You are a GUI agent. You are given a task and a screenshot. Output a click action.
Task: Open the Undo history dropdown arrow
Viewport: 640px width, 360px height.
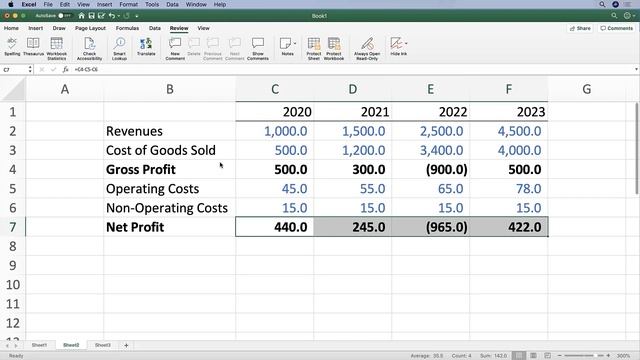118,16
